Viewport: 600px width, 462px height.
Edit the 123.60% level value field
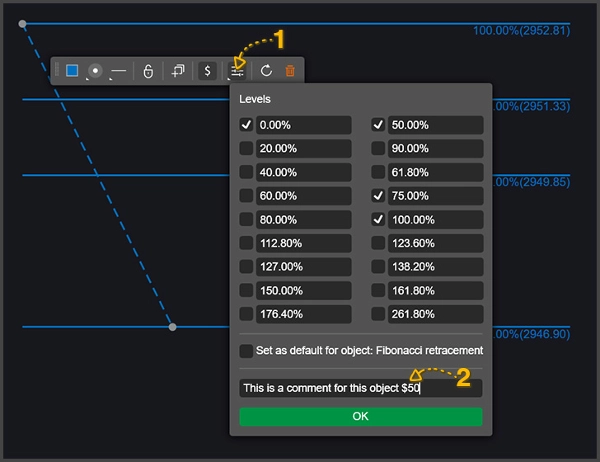tap(435, 243)
